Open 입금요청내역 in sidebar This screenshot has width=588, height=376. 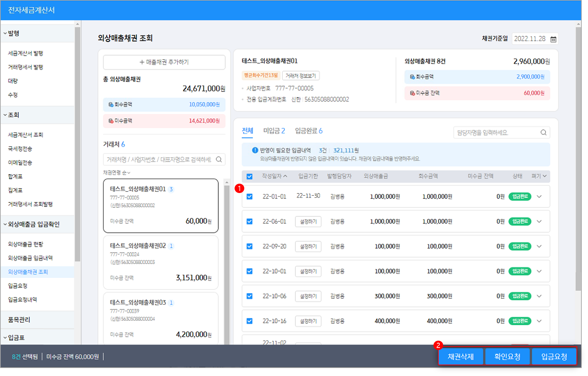click(23, 300)
